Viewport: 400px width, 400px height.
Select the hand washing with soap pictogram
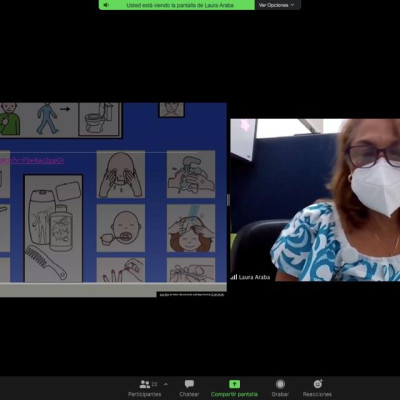pyautogui.click(x=191, y=174)
